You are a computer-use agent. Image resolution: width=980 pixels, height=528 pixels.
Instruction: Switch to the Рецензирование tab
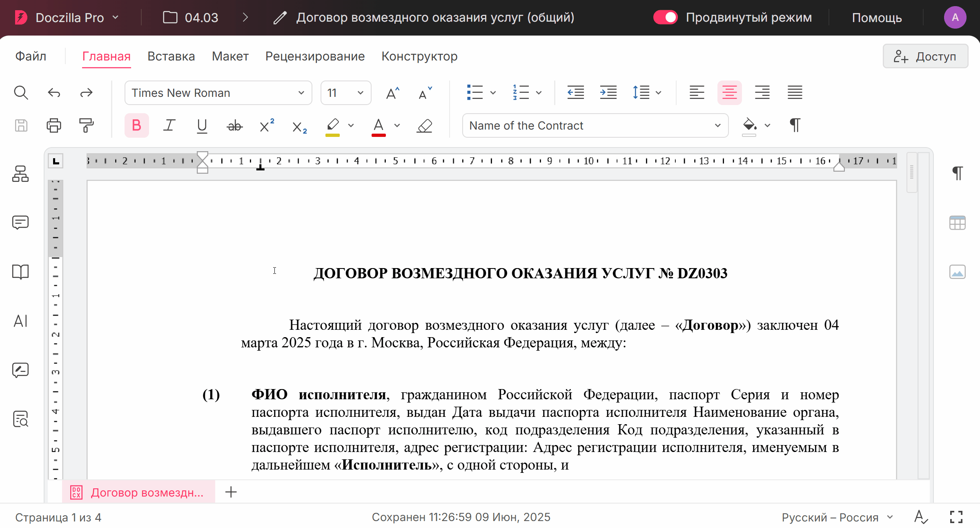pos(315,56)
